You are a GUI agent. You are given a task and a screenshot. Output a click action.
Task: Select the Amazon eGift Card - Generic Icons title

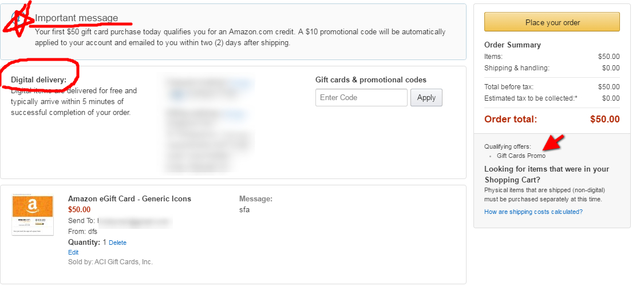pos(129,199)
